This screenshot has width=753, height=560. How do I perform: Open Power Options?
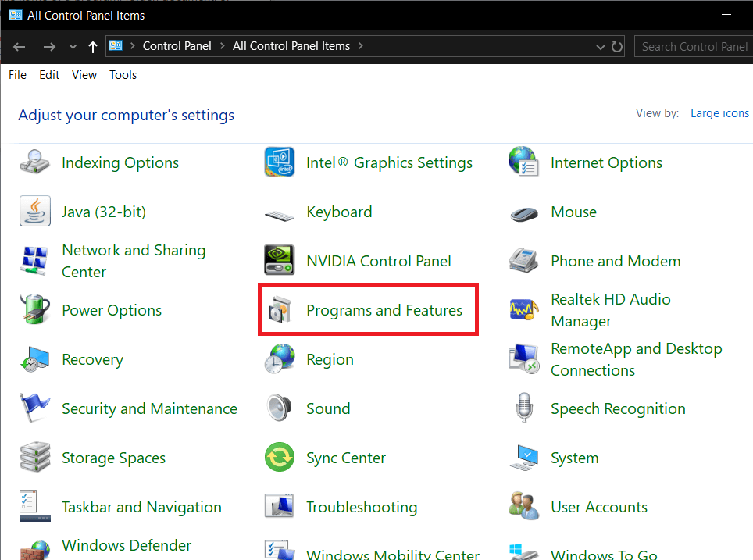[111, 309]
